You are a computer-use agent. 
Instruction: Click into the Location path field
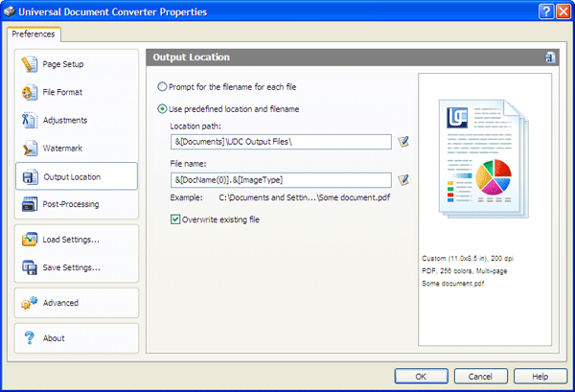[x=281, y=142]
